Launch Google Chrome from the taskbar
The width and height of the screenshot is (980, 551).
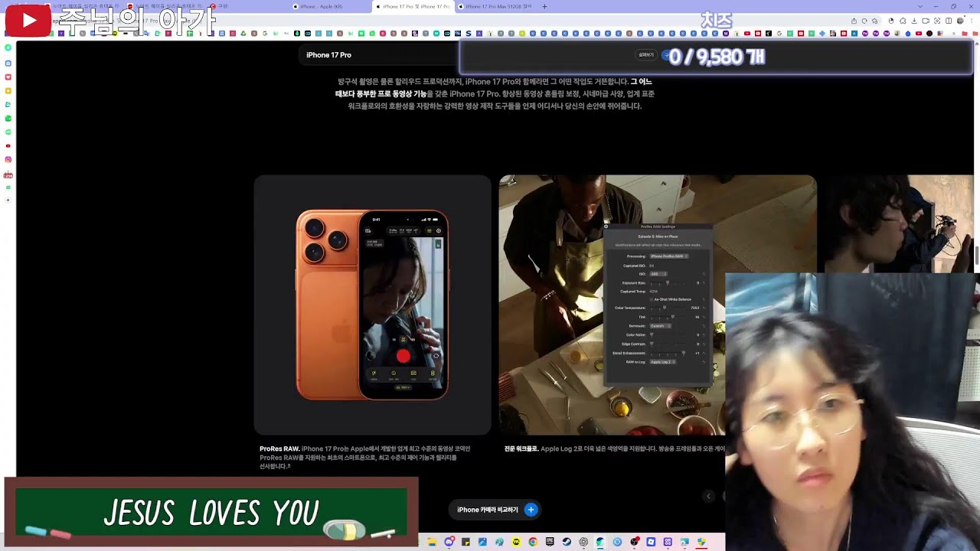tap(533, 542)
